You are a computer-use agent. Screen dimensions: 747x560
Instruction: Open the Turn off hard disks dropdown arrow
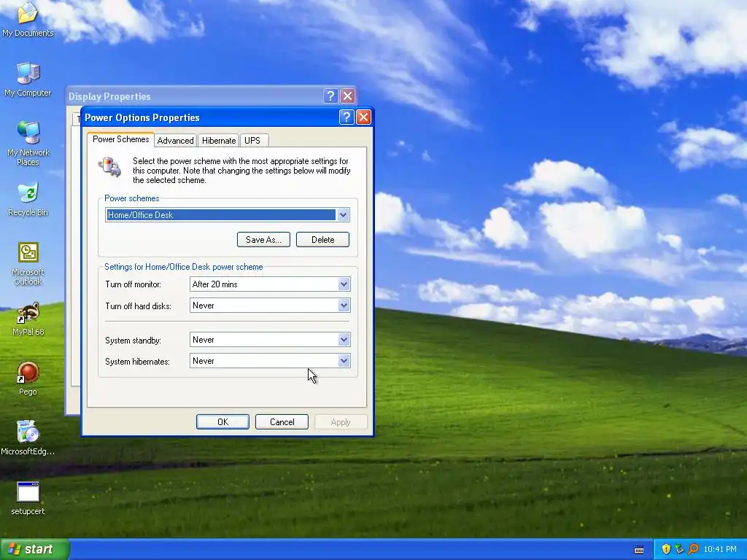pos(344,306)
